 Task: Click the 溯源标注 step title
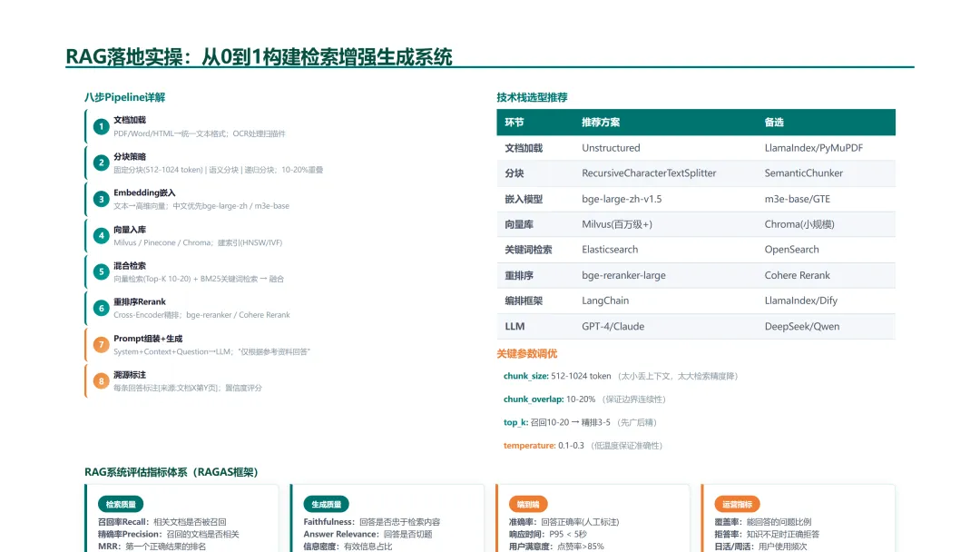[130, 375]
